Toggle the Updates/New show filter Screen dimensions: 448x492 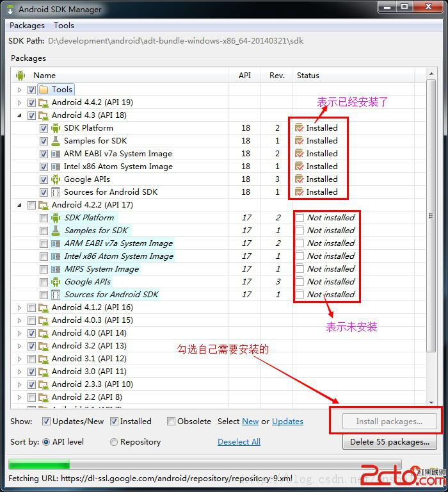coord(46,422)
